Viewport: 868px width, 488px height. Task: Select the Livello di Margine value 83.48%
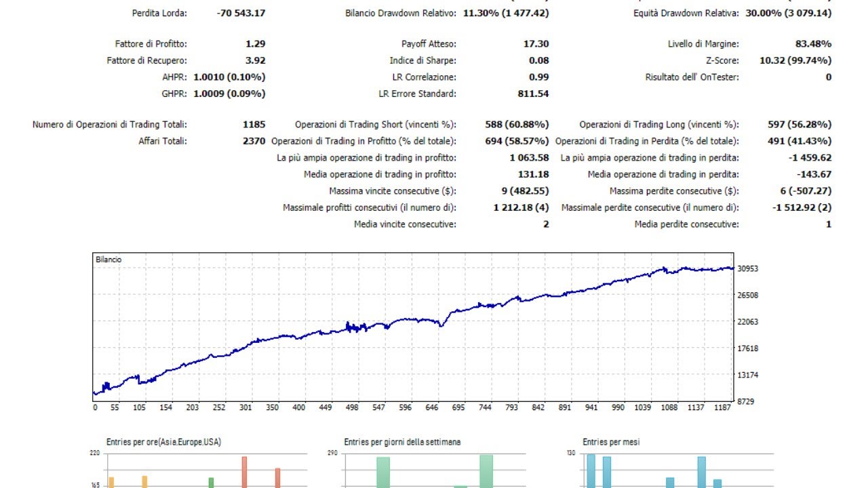[813, 44]
